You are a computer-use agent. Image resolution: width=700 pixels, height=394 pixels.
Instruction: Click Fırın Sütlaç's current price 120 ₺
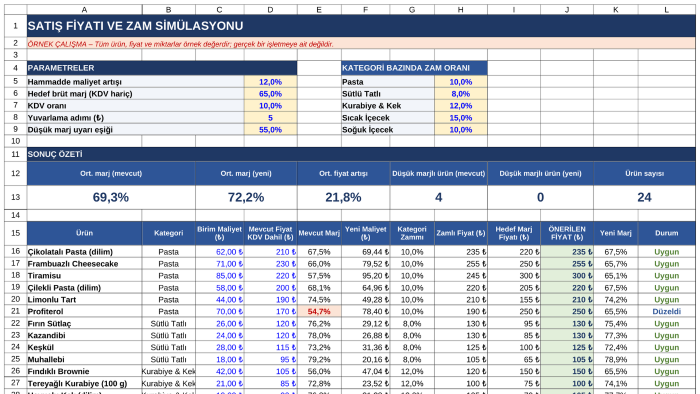click(271, 323)
